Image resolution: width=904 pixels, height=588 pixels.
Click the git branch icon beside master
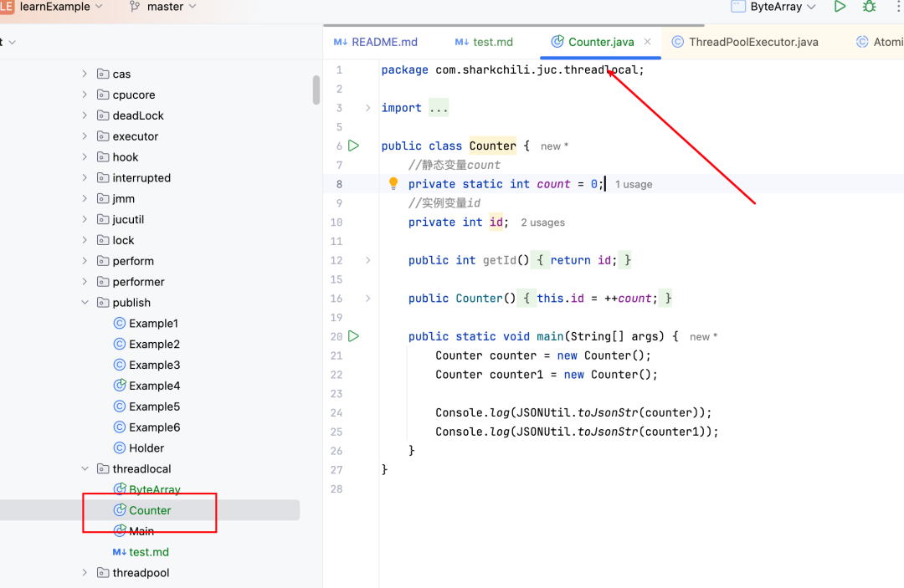(x=134, y=7)
